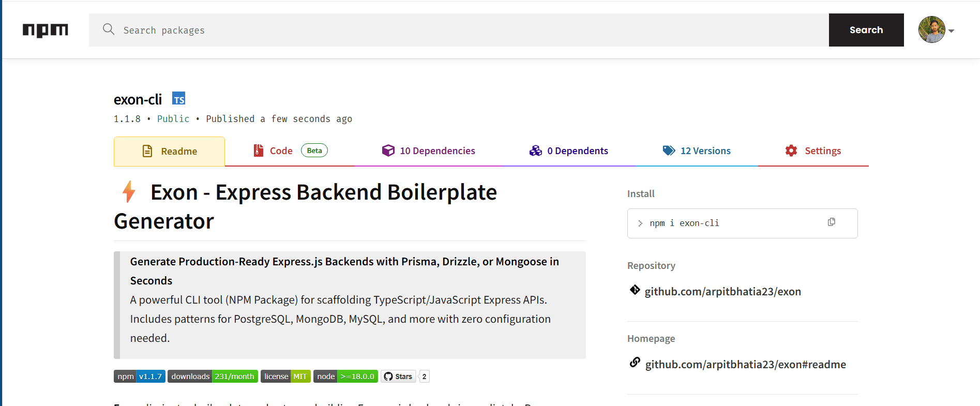Image resolution: width=980 pixels, height=406 pixels.
Task: Open the github.com/arpitbhatia23/exon repository link
Action: click(722, 292)
